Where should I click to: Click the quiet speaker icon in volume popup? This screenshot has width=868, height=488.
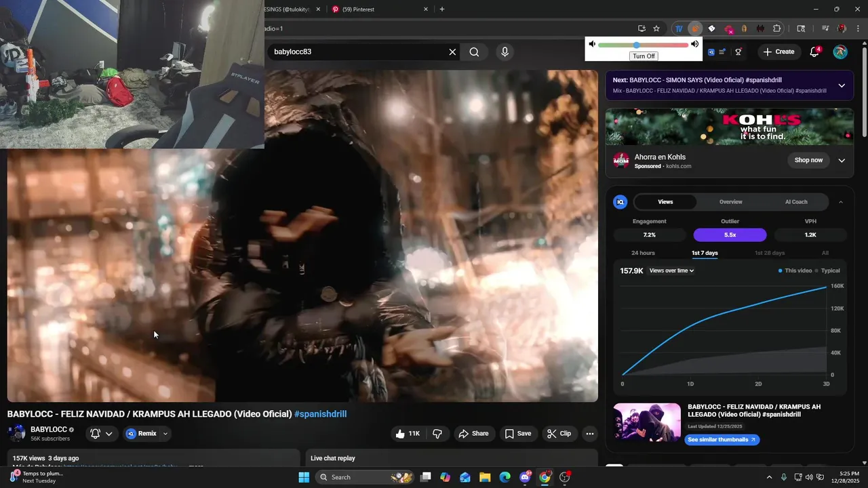(x=592, y=44)
